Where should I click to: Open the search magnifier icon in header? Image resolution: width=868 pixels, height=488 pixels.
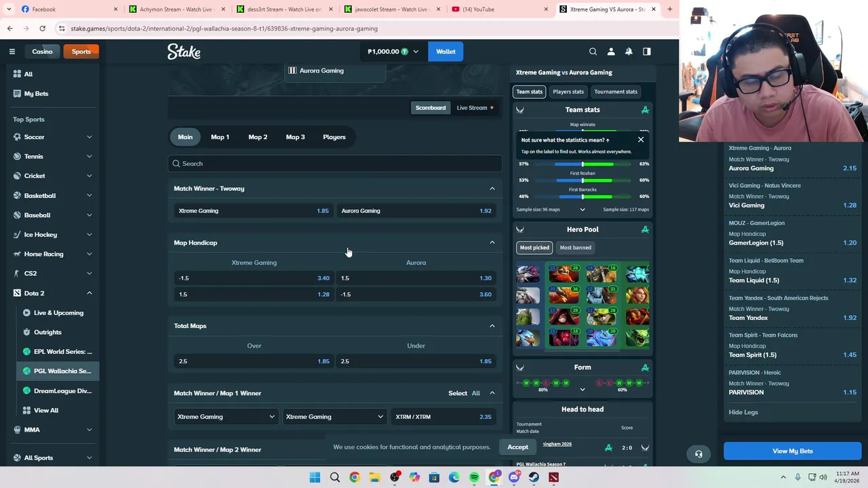593,52
